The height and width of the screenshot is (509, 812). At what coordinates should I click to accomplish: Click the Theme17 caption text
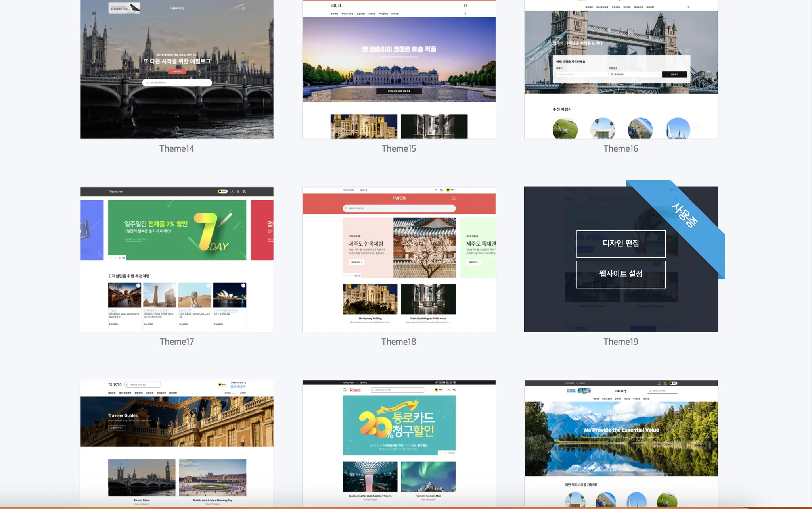click(x=177, y=342)
